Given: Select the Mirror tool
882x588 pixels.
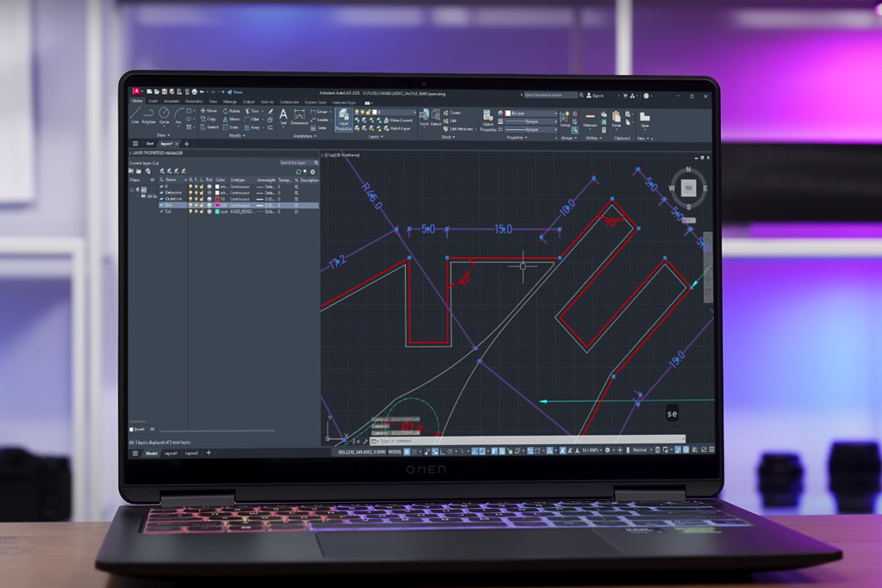Looking at the screenshot, I should coord(231,119).
